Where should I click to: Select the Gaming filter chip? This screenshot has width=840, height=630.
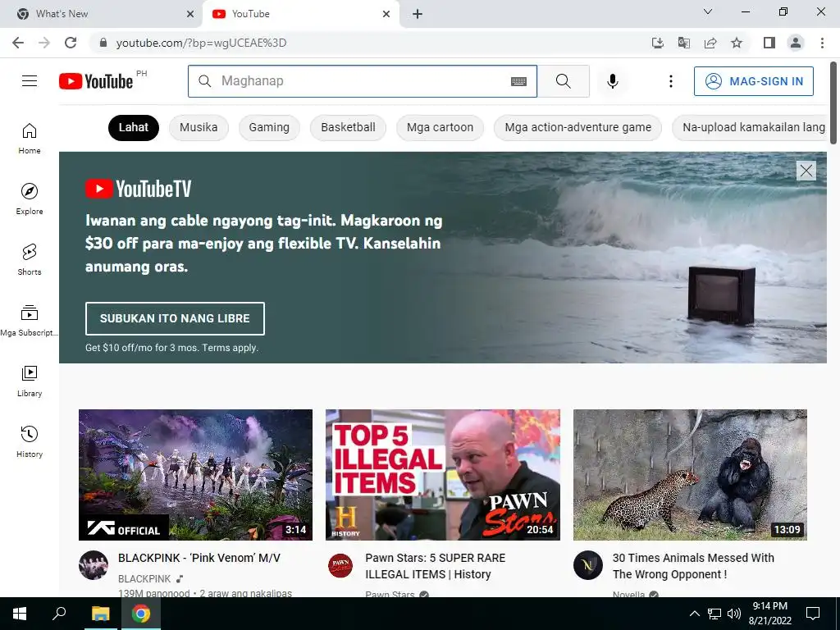pyautogui.click(x=269, y=127)
